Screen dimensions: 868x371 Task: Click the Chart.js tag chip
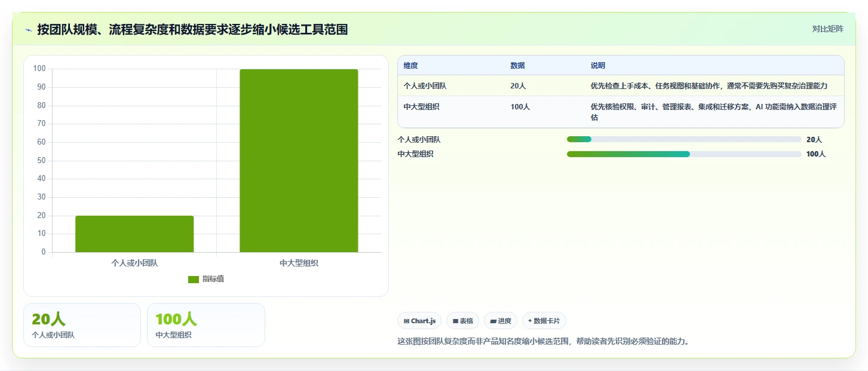coord(419,321)
